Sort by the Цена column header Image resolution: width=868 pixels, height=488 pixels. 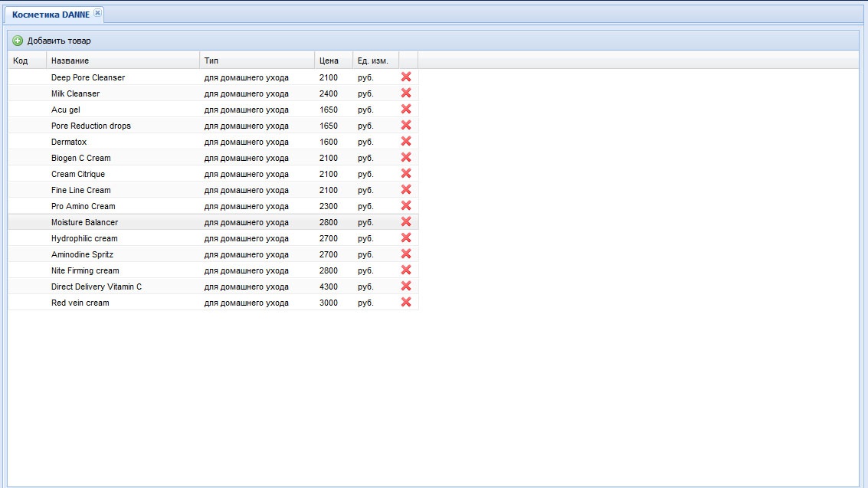[x=334, y=61]
